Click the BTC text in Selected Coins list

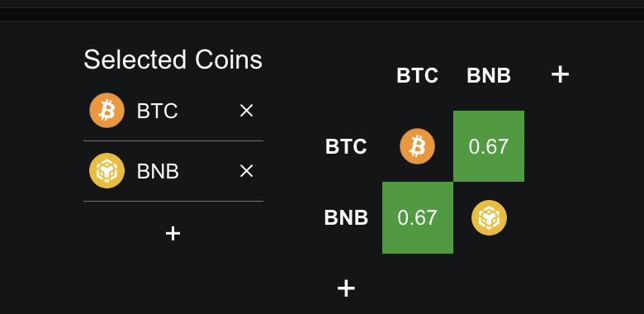(x=158, y=111)
